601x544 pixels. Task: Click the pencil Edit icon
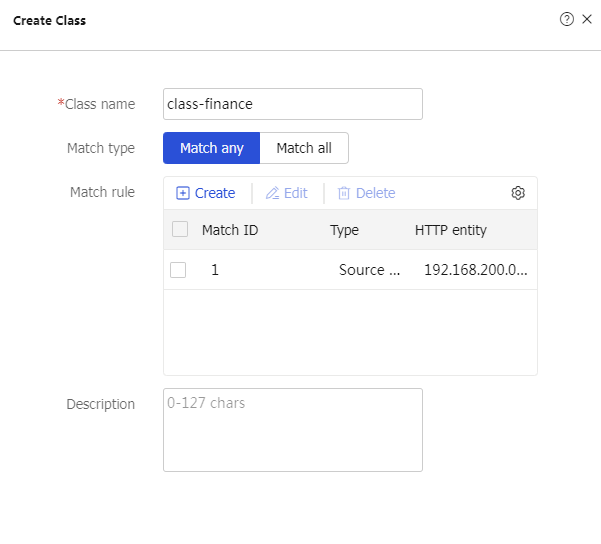pyautogui.click(x=273, y=193)
